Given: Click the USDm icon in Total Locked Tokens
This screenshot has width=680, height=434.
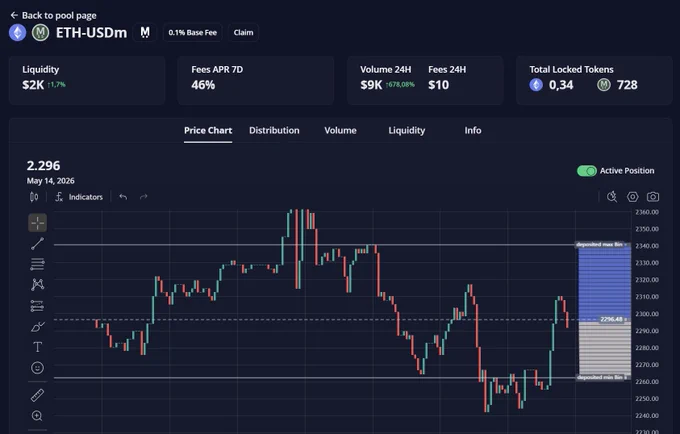Looking at the screenshot, I should click(604, 85).
